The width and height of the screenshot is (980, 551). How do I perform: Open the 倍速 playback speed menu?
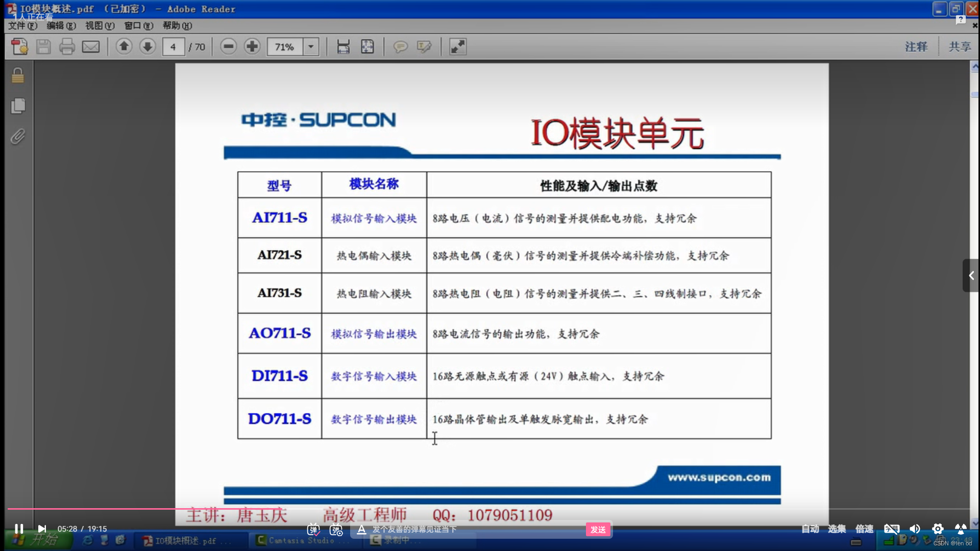(864, 529)
